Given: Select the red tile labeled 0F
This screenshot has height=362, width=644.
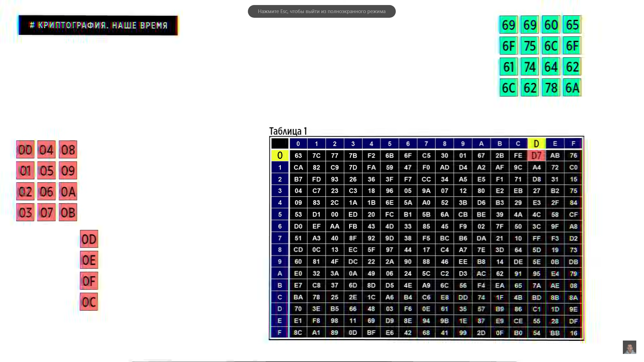Looking at the screenshot, I should [x=89, y=281].
